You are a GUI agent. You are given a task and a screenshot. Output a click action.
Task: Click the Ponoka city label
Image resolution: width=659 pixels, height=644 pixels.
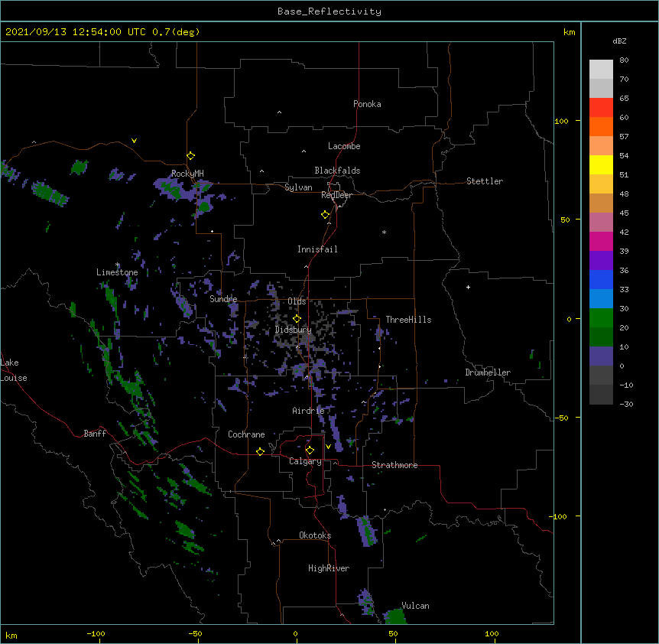367,104
